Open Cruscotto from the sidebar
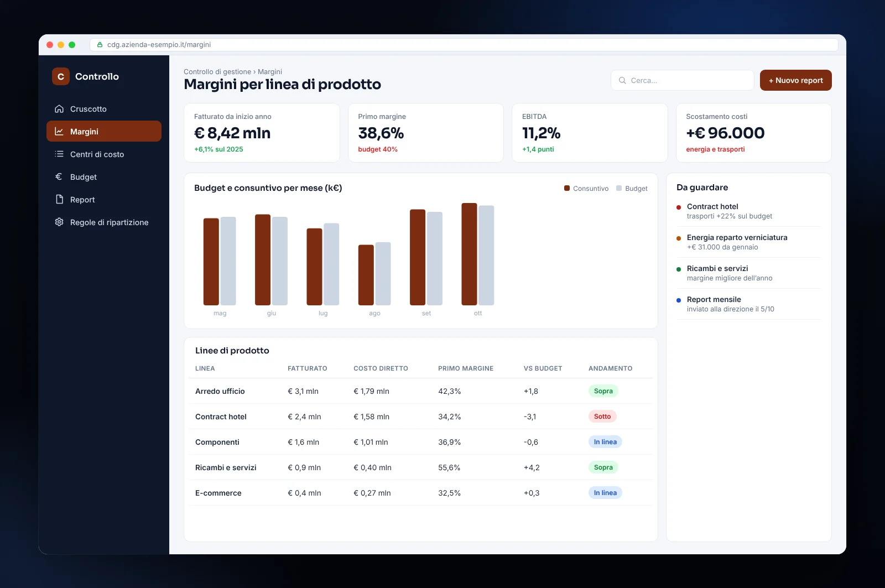Image resolution: width=885 pixels, height=588 pixels. [x=104, y=109]
